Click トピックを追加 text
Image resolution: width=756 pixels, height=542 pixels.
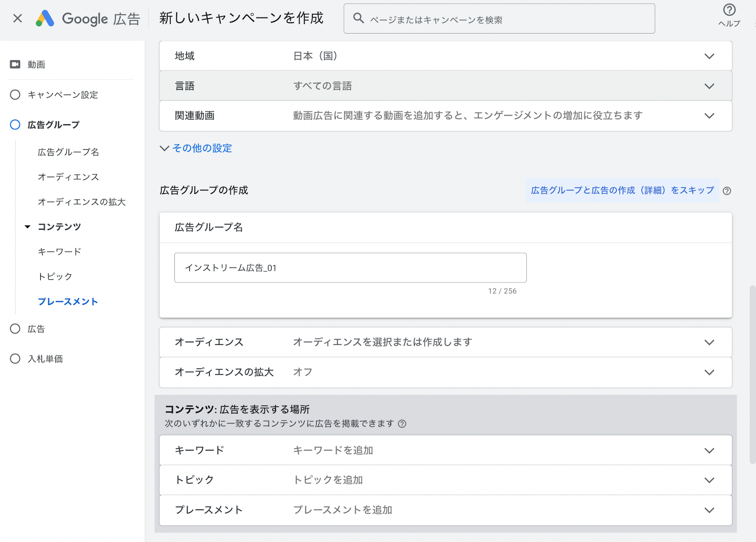(x=328, y=480)
